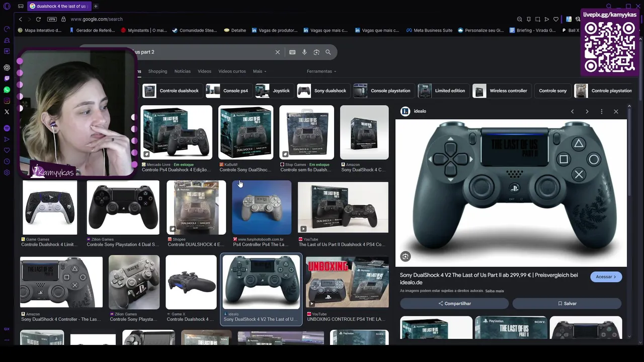Image resolution: width=644 pixels, height=362 pixels.
Task: Take a snapshot with toolbar capture icon
Action: pyautogui.click(x=537, y=19)
